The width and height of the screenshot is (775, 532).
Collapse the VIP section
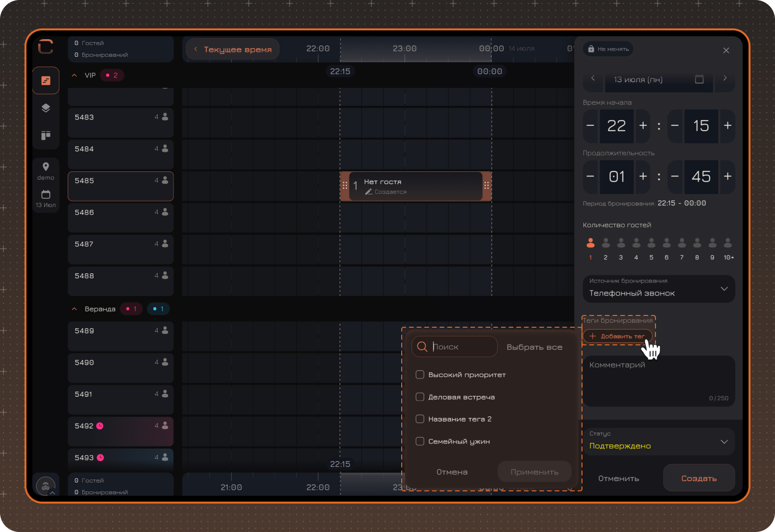(74, 75)
